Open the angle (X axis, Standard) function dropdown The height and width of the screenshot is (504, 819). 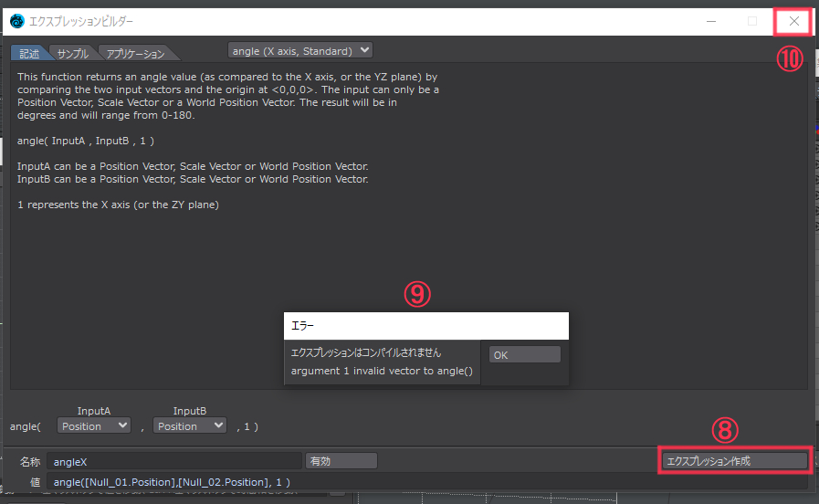pos(300,50)
